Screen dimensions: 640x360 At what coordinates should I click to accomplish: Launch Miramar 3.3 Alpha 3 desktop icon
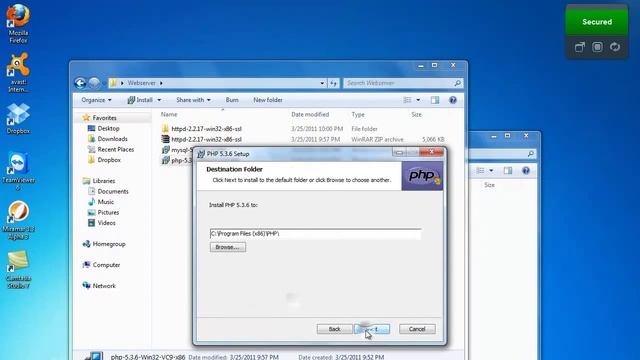pyautogui.click(x=18, y=220)
